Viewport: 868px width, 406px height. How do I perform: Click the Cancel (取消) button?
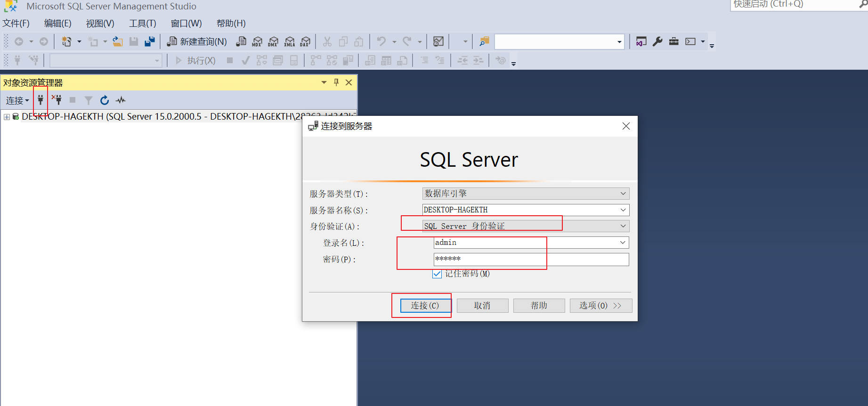point(482,306)
